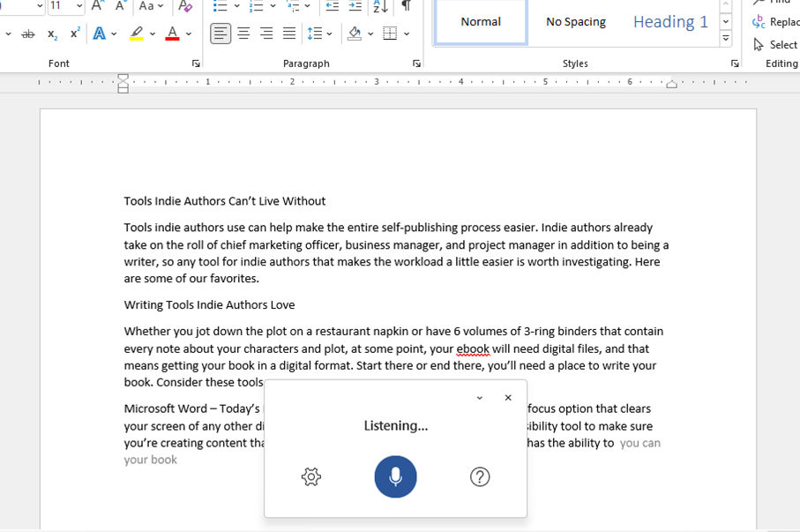The height and width of the screenshot is (532, 800).
Task: Apply red font color
Action: [173, 34]
